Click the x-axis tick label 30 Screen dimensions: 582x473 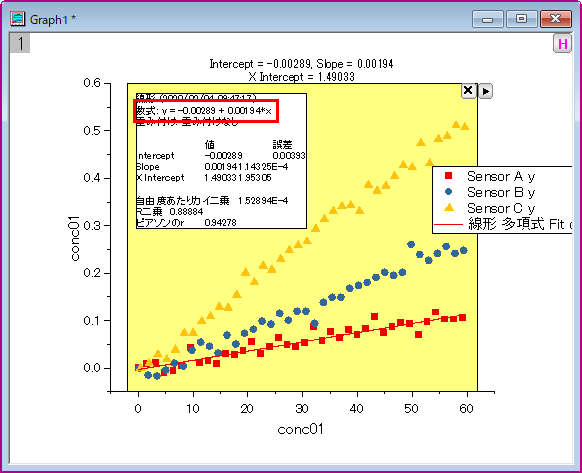[x=302, y=409]
